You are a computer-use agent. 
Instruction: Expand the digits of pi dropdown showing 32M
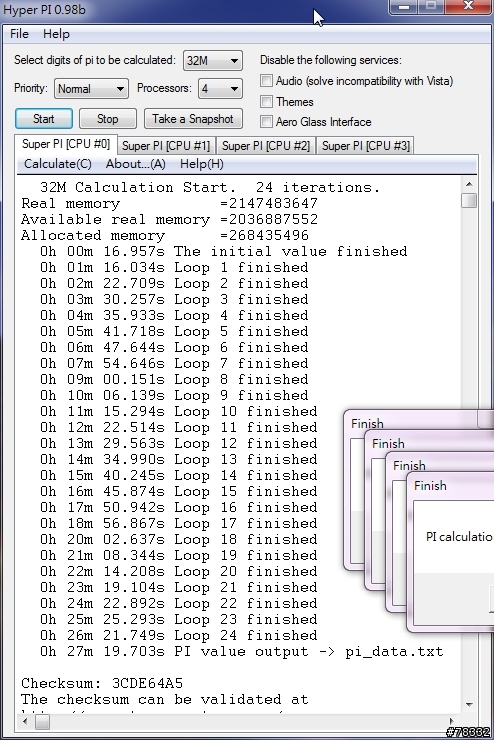pos(213,61)
